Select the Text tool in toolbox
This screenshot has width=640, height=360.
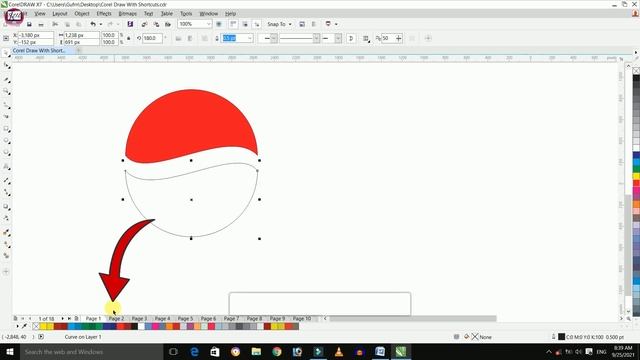tap(6, 167)
